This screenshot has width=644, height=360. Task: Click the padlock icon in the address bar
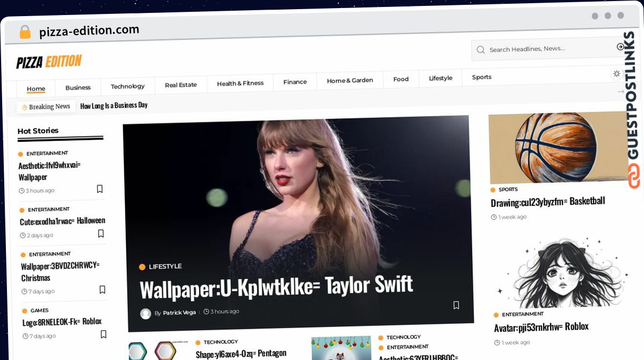click(25, 32)
